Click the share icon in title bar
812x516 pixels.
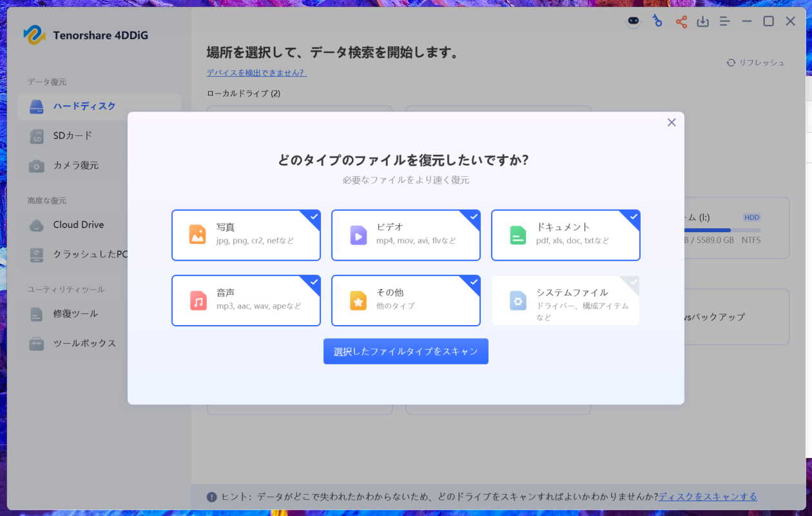tap(681, 22)
